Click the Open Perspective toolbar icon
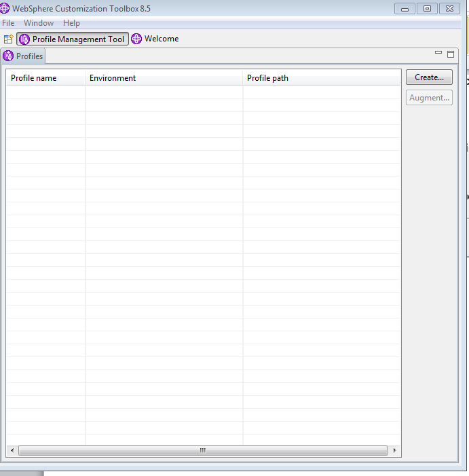469x476 pixels. (9, 39)
